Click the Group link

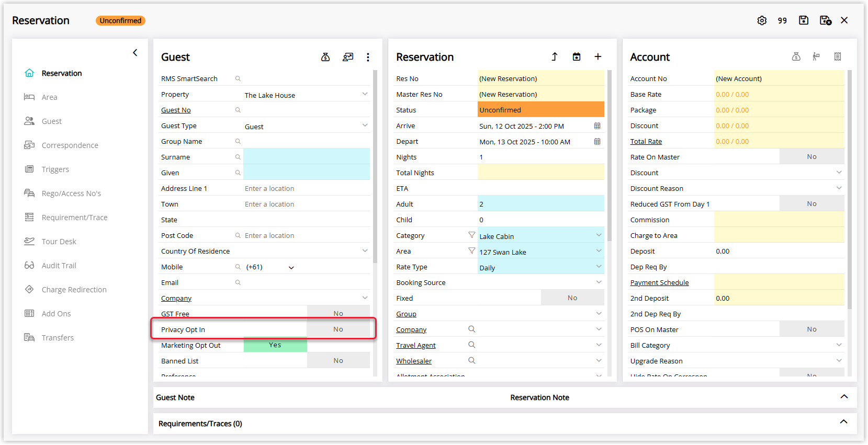click(x=406, y=314)
